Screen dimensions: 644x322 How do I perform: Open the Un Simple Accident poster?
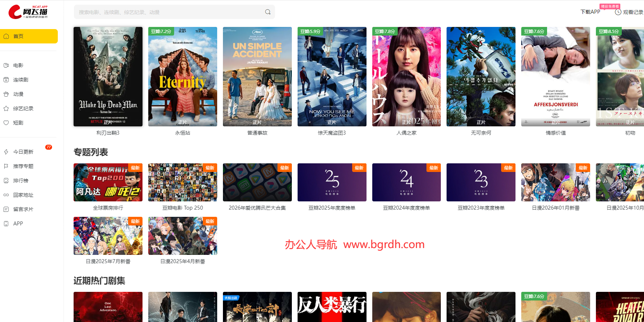coord(257,76)
